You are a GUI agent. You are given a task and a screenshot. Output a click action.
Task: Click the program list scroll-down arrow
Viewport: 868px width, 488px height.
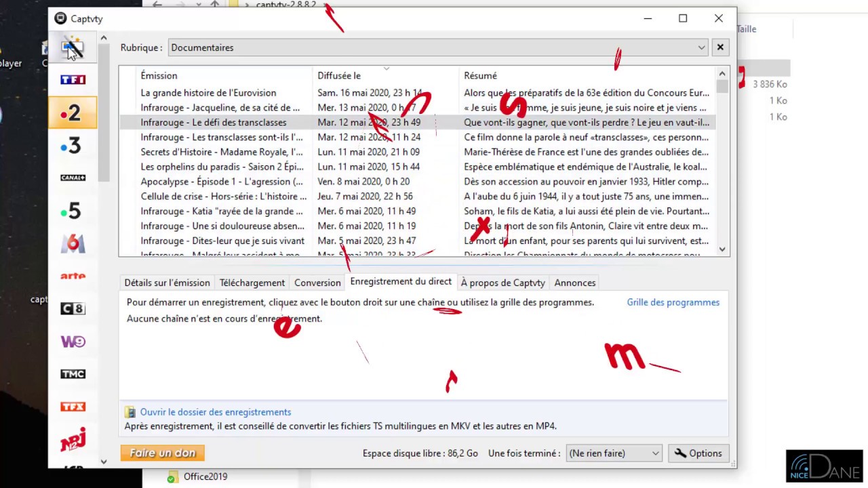[722, 249]
